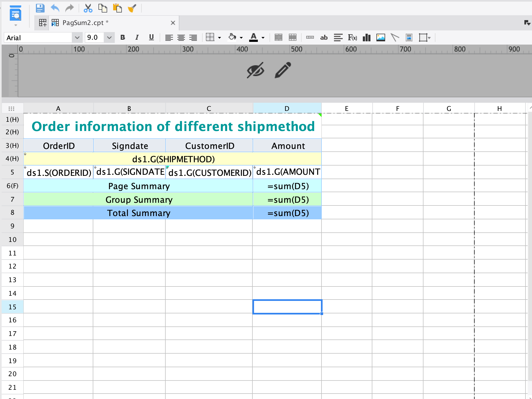Insert a sub-report element
532x399 pixels.
click(409, 38)
